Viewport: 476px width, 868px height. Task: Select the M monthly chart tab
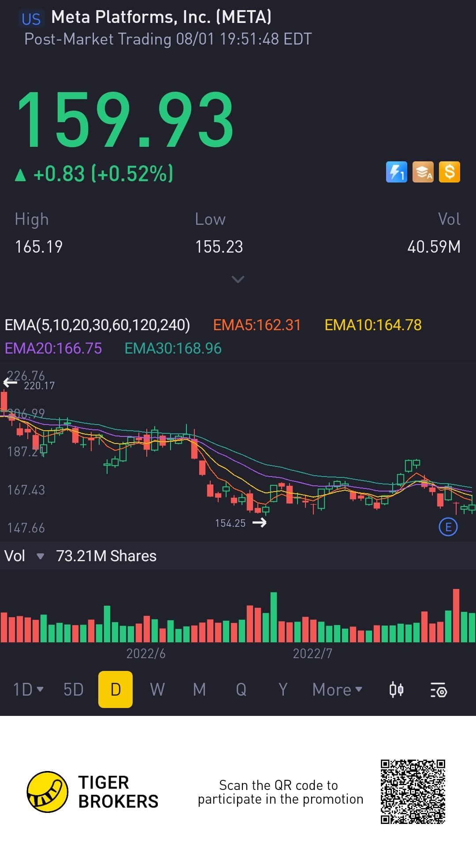point(199,689)
